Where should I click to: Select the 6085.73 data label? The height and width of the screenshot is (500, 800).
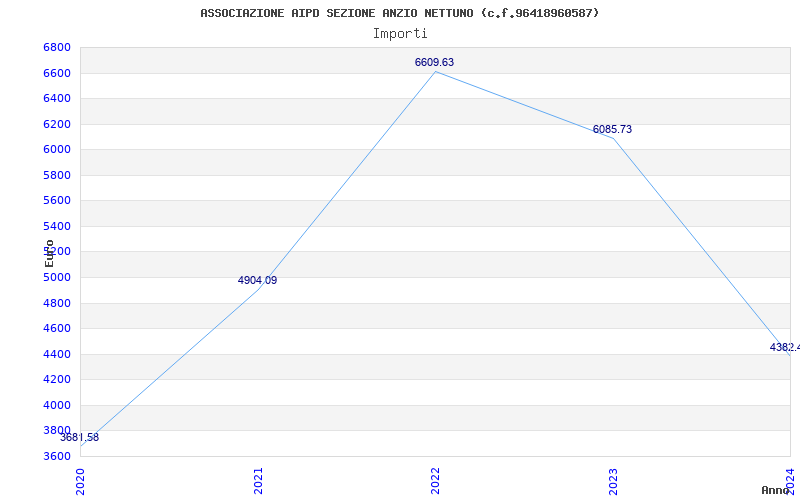[x=612, y=130]
